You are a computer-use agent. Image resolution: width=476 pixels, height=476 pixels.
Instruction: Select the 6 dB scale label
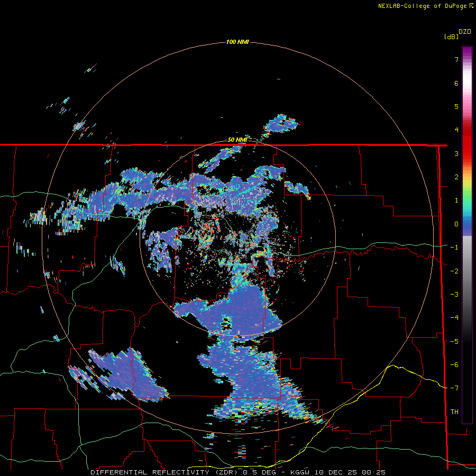click(x=456, y=83)
